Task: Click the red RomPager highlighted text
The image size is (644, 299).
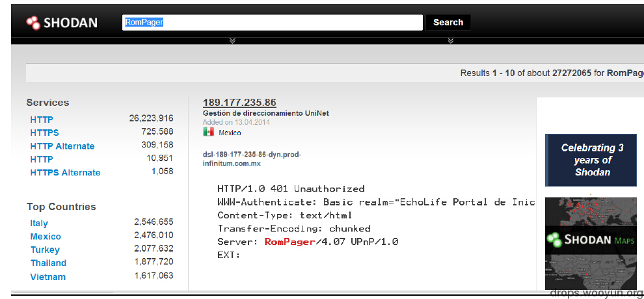Action: click(x=289, y=242)
